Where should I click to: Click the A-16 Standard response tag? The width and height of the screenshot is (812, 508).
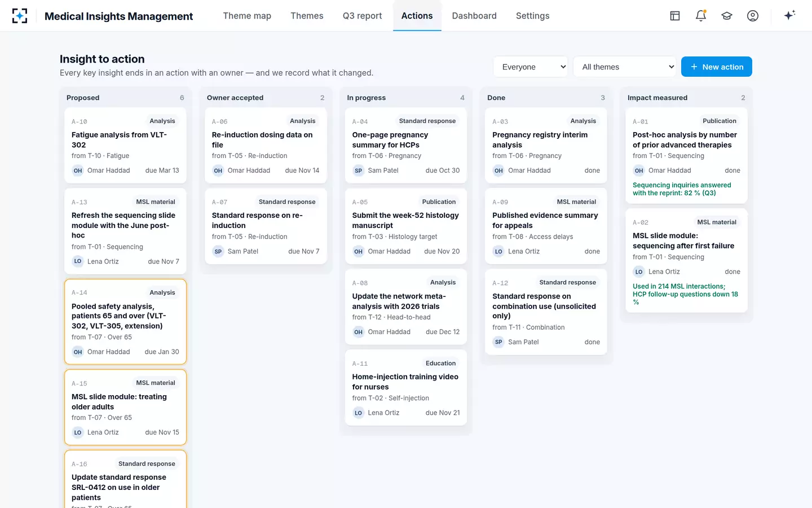click(147, 463)
